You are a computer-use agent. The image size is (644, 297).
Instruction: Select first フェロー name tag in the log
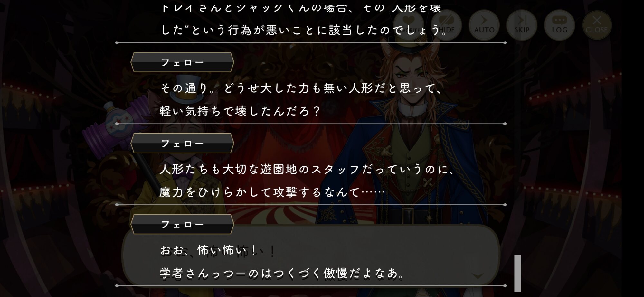182,62
